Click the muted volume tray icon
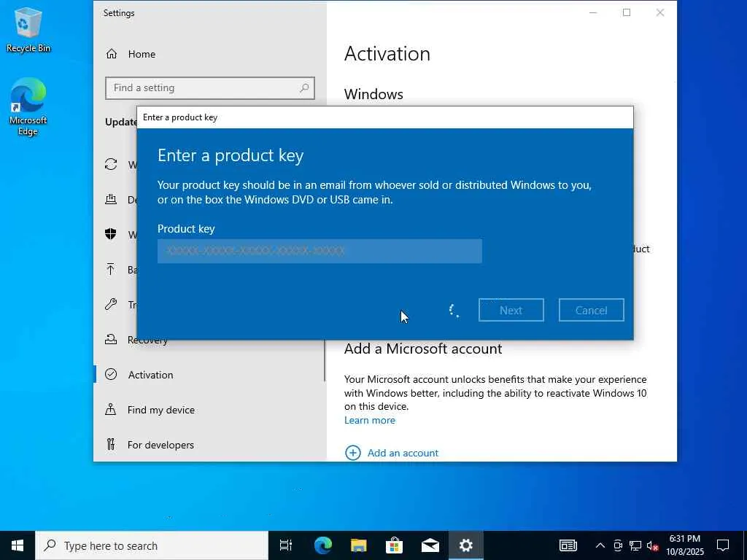Screen dimensions: 747x560 tap(652, 545)
